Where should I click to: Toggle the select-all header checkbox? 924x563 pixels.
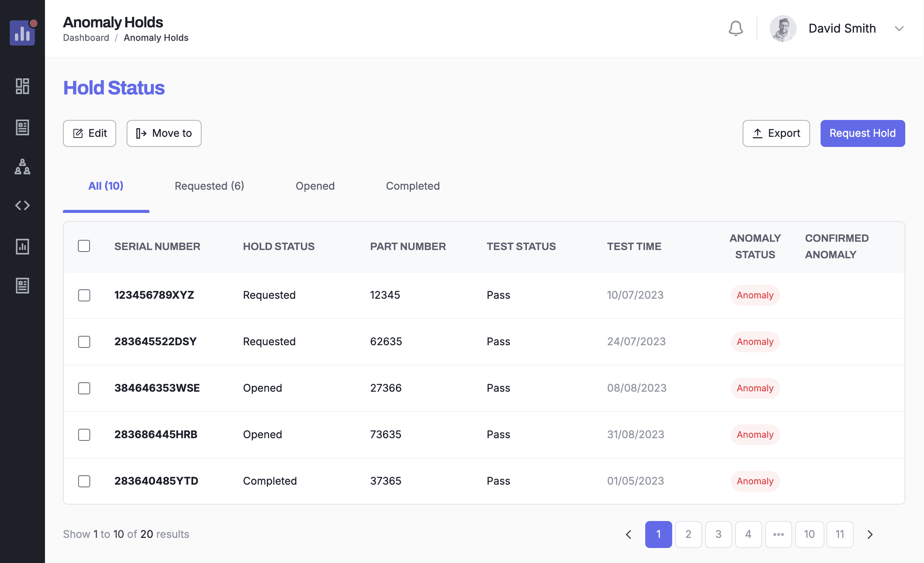coord(84,246)
